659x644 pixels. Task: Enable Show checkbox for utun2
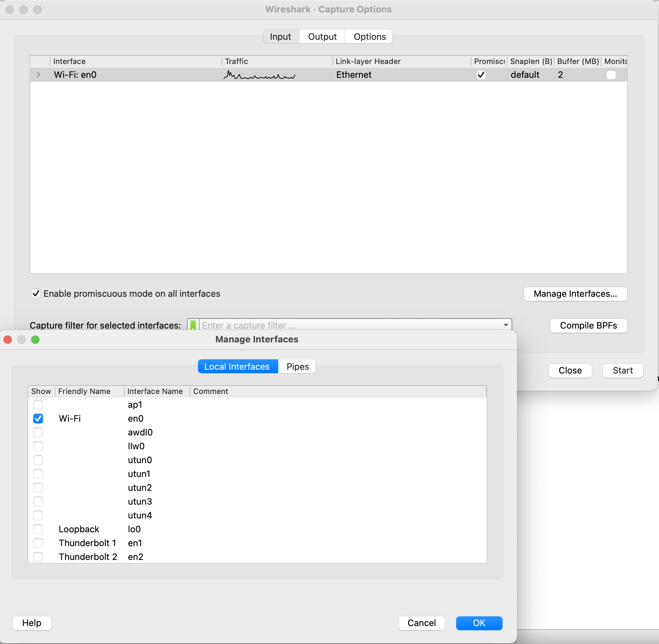point(38,488)
